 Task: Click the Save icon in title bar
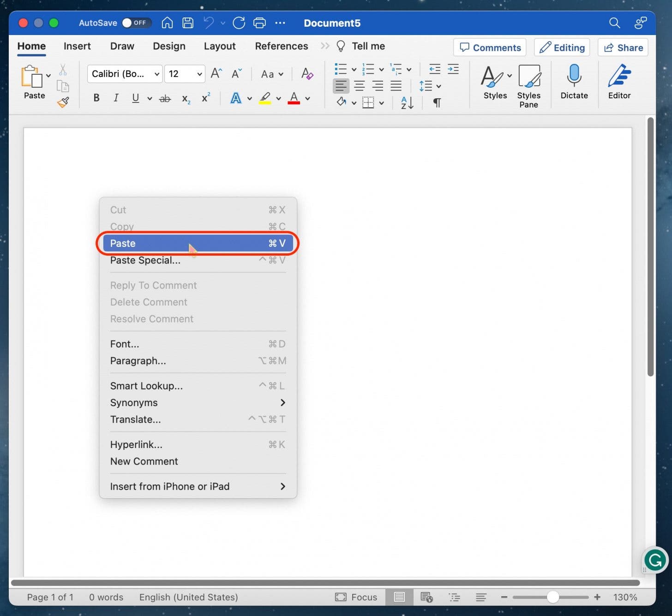(188, 23)
